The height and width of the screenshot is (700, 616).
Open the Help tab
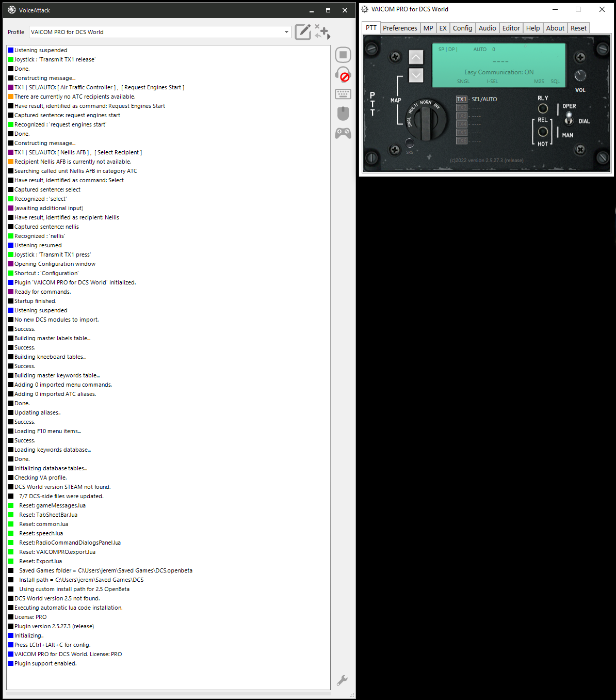[x=533, y=28]
